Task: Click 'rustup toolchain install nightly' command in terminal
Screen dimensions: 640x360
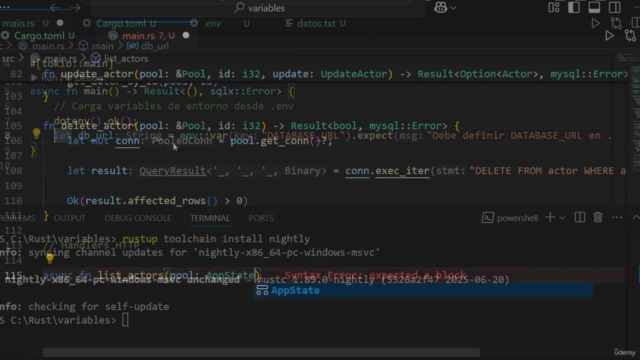Action: point(216,239)
